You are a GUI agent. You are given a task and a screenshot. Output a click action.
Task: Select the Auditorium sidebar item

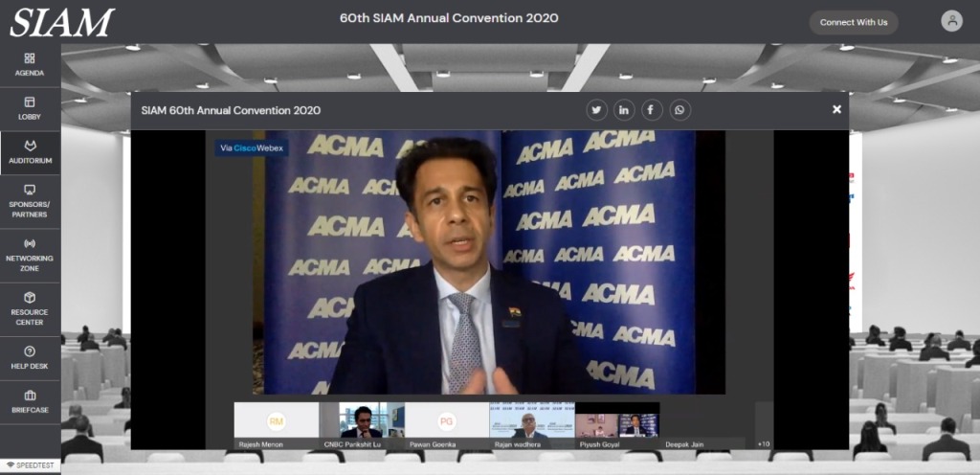click(30, 152)
